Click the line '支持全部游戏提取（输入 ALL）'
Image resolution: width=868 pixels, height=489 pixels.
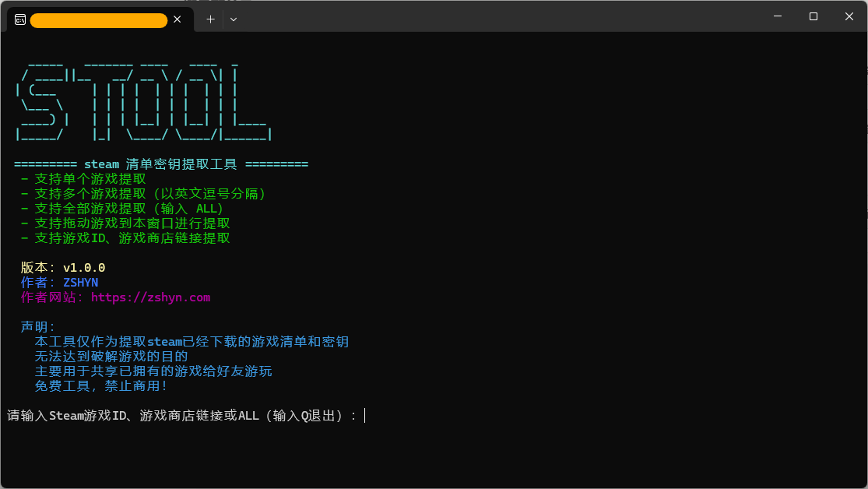click(122, 209)
